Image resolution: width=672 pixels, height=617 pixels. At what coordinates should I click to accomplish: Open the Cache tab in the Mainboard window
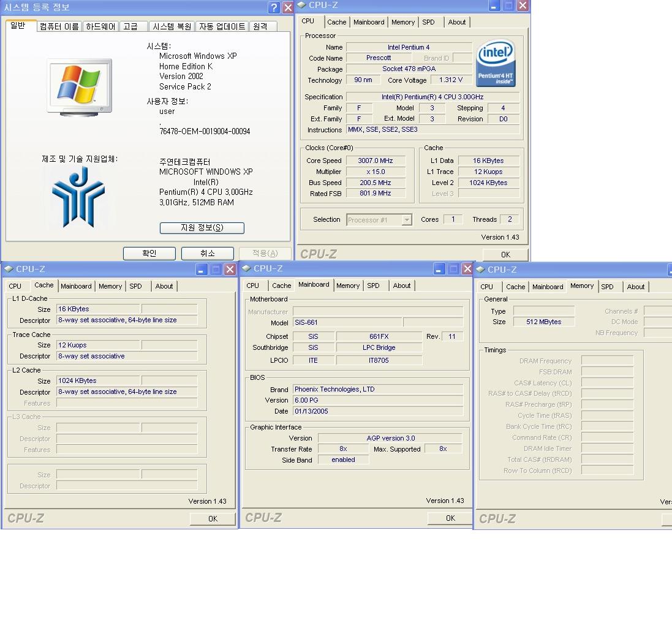tap(282, 286)
